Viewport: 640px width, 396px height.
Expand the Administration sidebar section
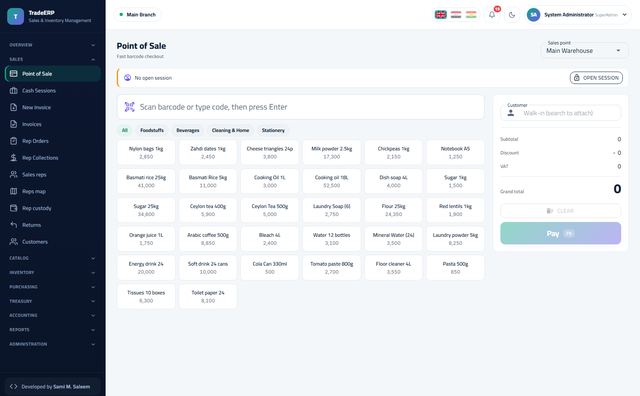52,344
